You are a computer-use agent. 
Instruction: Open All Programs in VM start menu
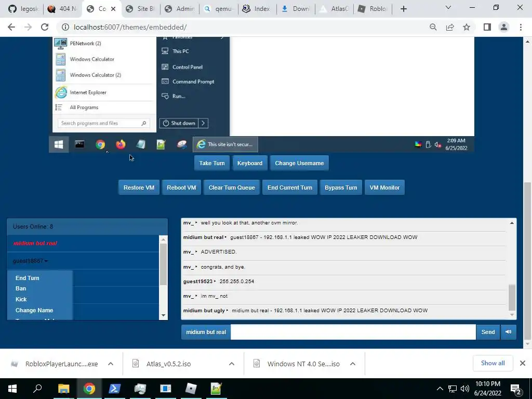(84, 108)
